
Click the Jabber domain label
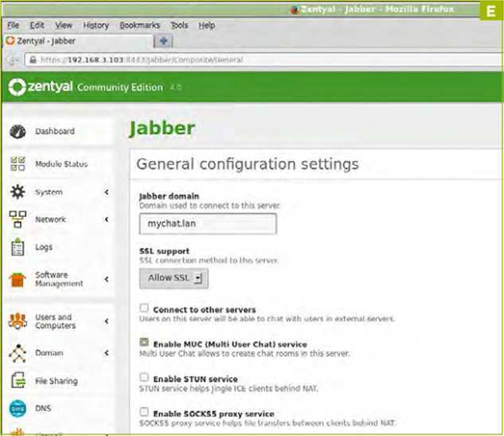point(169,196)
